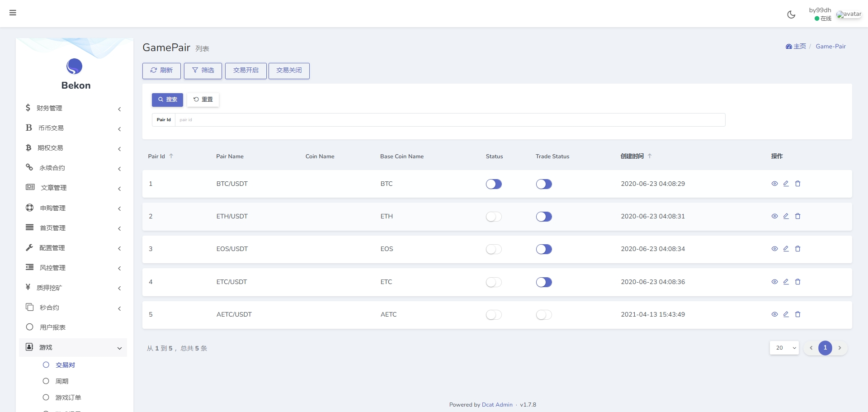Viewport: 868px width, 412px height.
Task: View details of BTC/USDT row
Action: (x=774, y=184)
